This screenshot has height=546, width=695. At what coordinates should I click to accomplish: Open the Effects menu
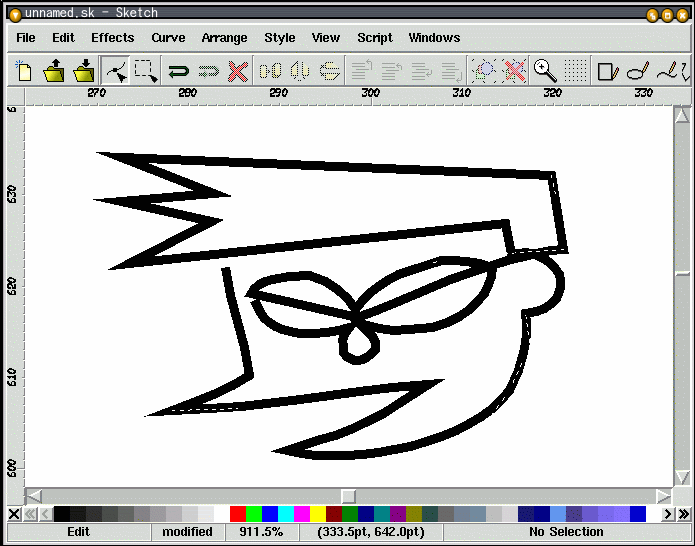pyautogui.click(x=113, y=38)
